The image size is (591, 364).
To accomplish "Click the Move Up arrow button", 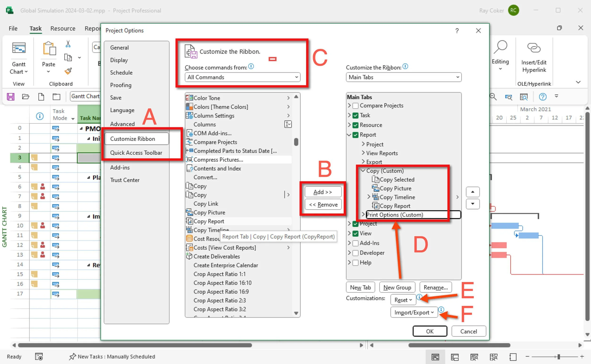I will click(473, 192).
